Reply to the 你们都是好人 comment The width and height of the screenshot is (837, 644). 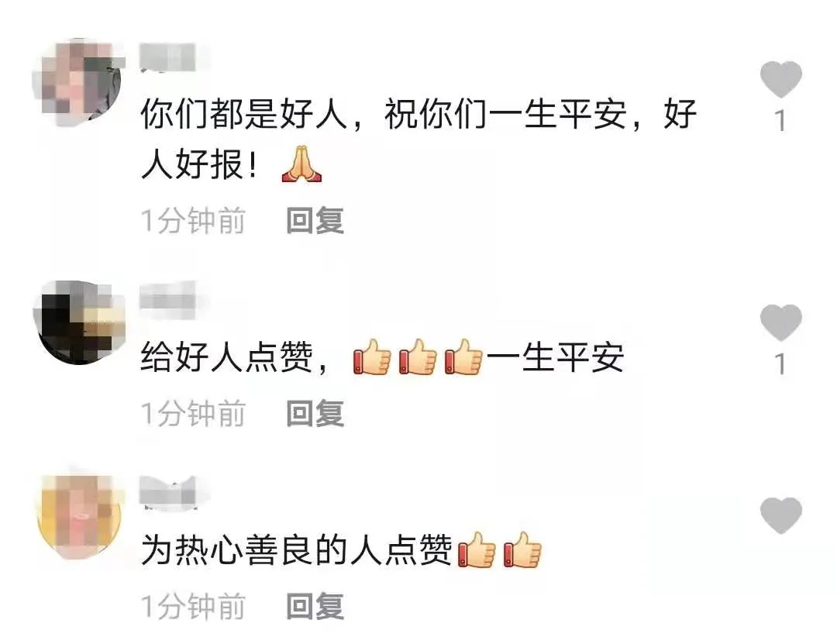[x=315, y=221]
